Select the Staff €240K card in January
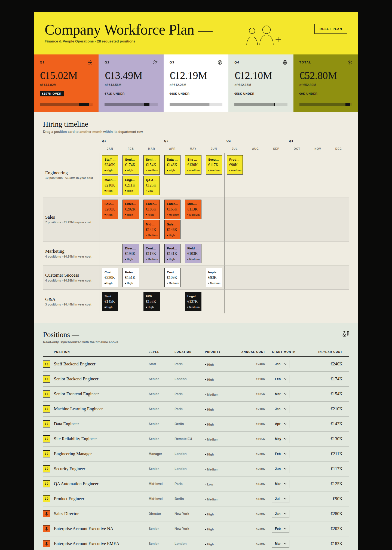 [110, 165]
